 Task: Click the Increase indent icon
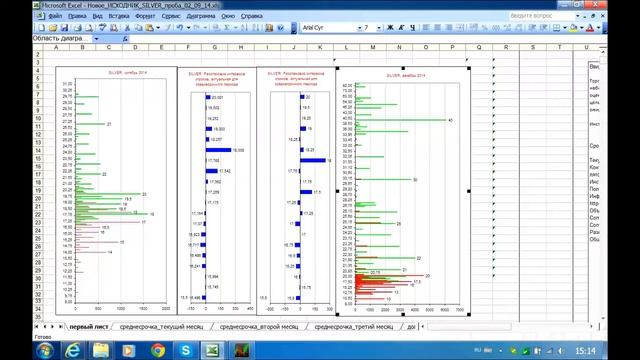click(544, 27)
